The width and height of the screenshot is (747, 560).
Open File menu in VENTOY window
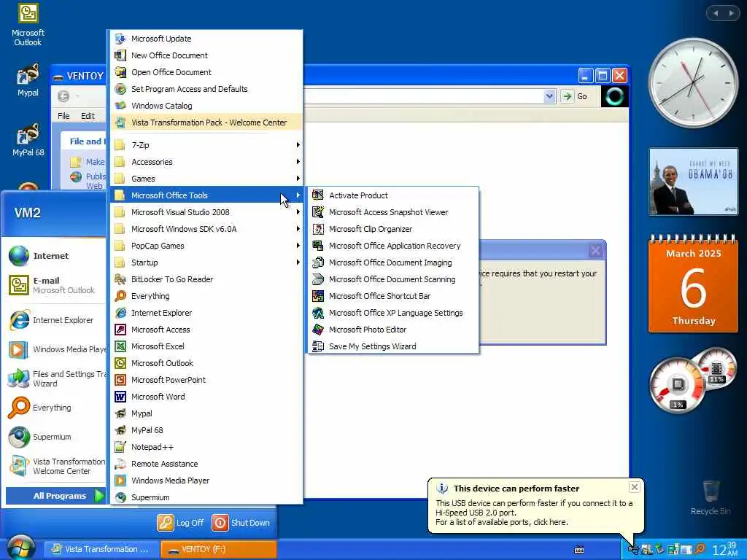click(63, 116)
